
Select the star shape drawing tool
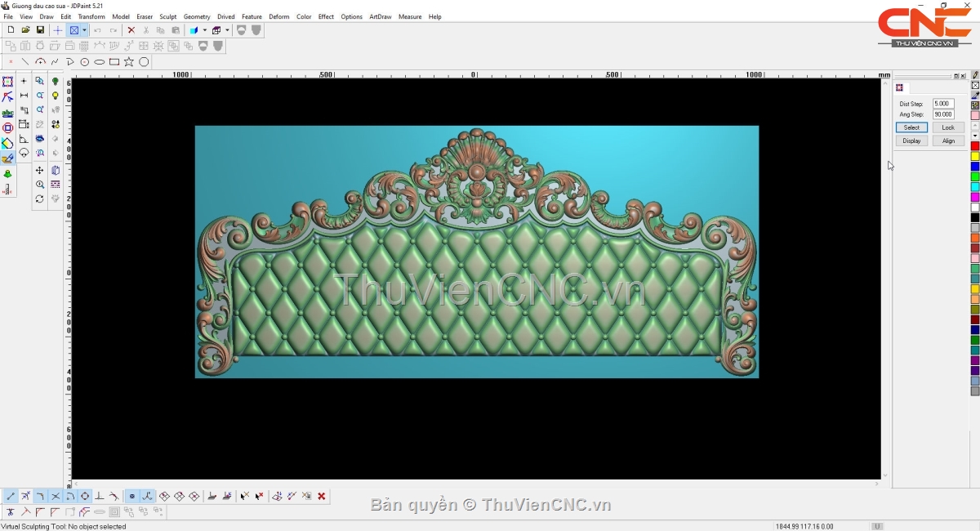pos(129,62)
